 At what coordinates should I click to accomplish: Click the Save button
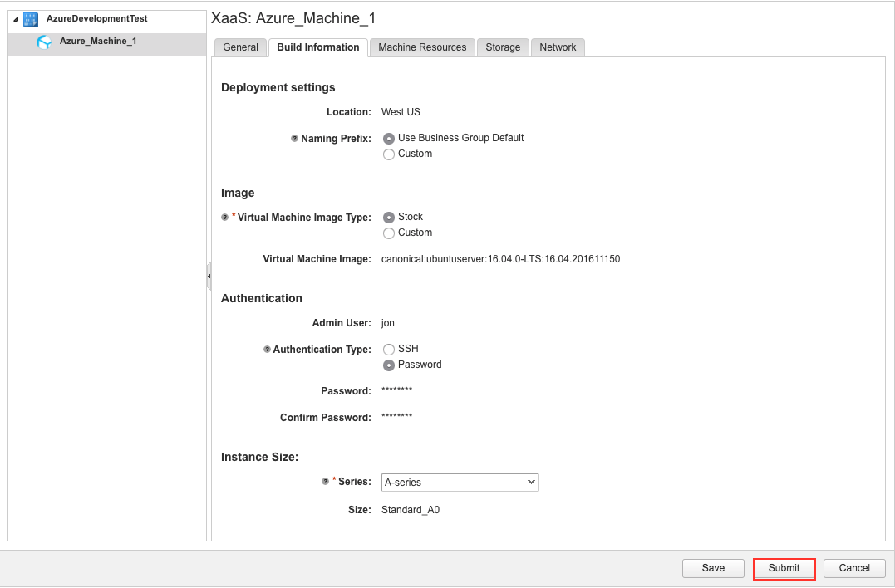click(x=714, y=568)
